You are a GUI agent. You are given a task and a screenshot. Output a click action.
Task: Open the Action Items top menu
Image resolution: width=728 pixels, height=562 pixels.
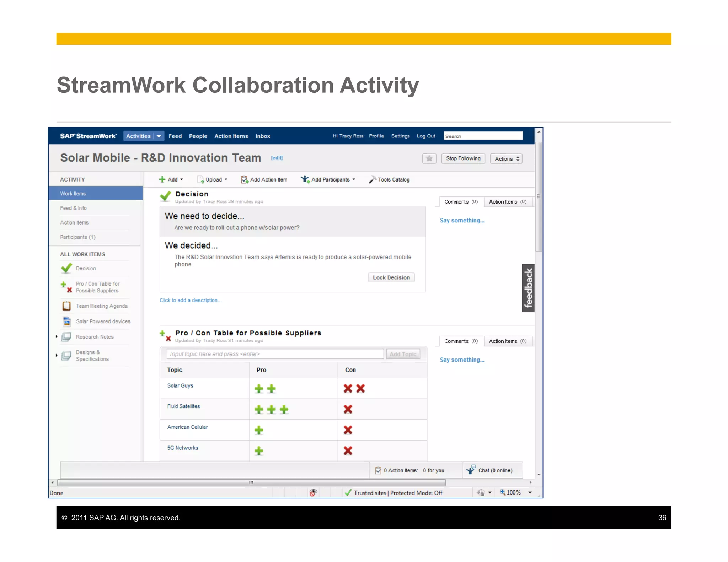[231, 136]
